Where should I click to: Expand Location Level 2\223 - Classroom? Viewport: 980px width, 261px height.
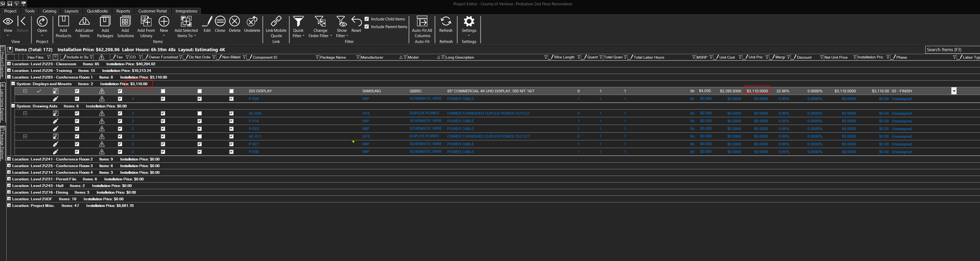click(x=9, y=64)
